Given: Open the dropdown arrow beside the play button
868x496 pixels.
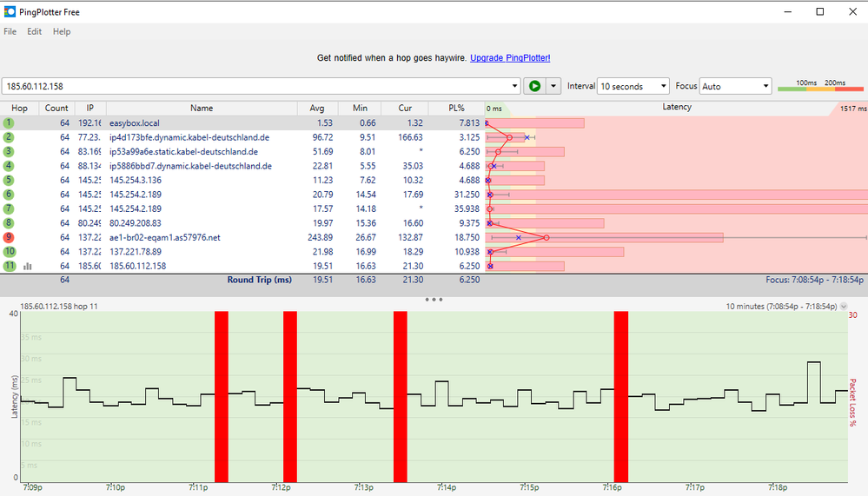Looking at the screenshot, I should 553,86.
